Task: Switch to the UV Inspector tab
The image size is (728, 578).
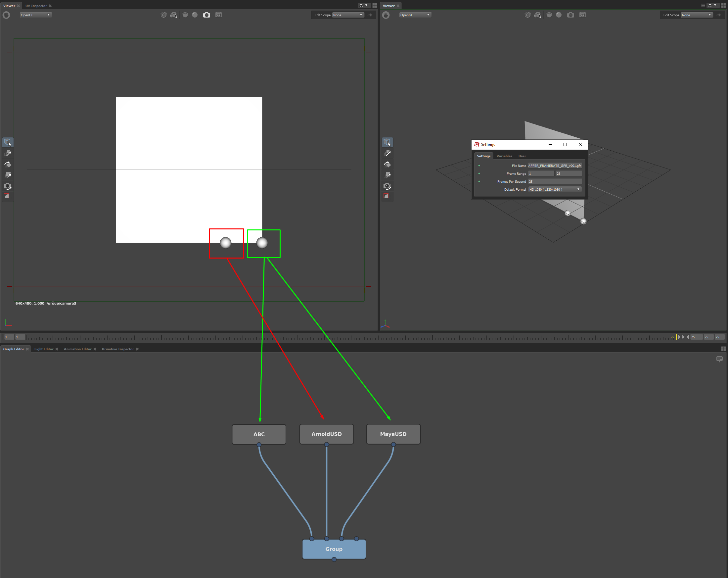Action: coord(36,6)
